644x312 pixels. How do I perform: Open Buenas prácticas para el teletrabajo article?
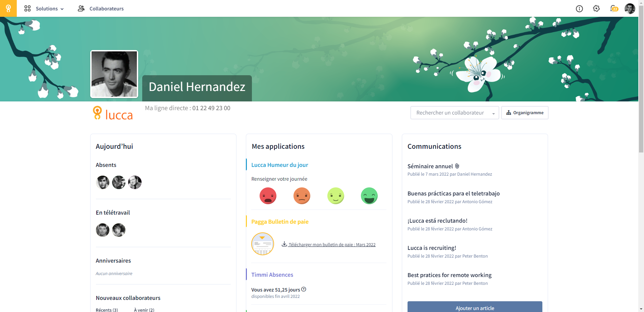coord(453,193)
